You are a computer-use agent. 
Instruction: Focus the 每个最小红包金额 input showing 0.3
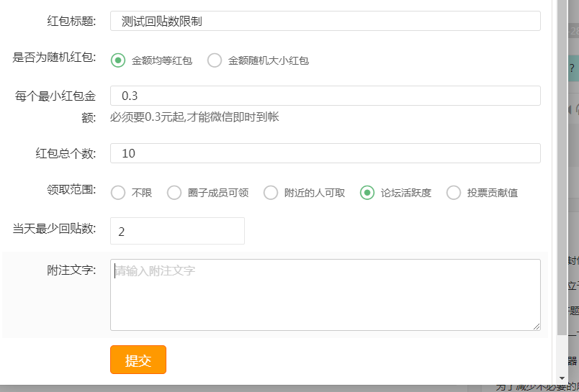click(325, 96)
